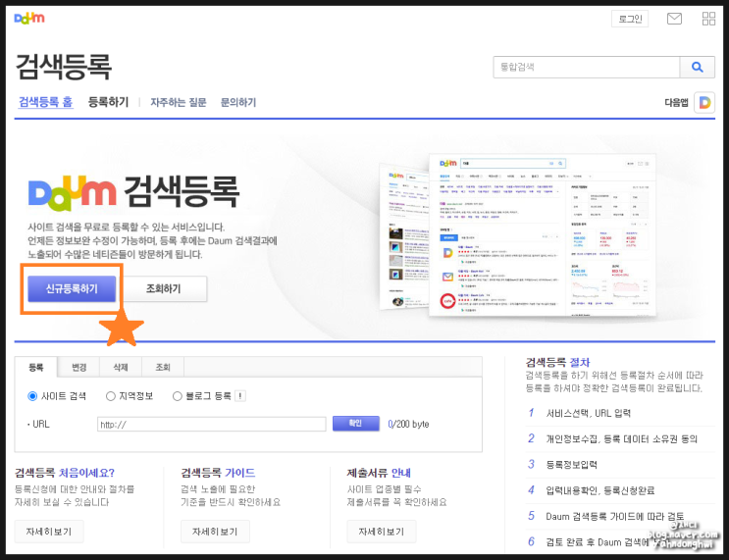Switch to the 조회 tab
Image resolution: width=729 pixels, height=560 pixels.
163,367
